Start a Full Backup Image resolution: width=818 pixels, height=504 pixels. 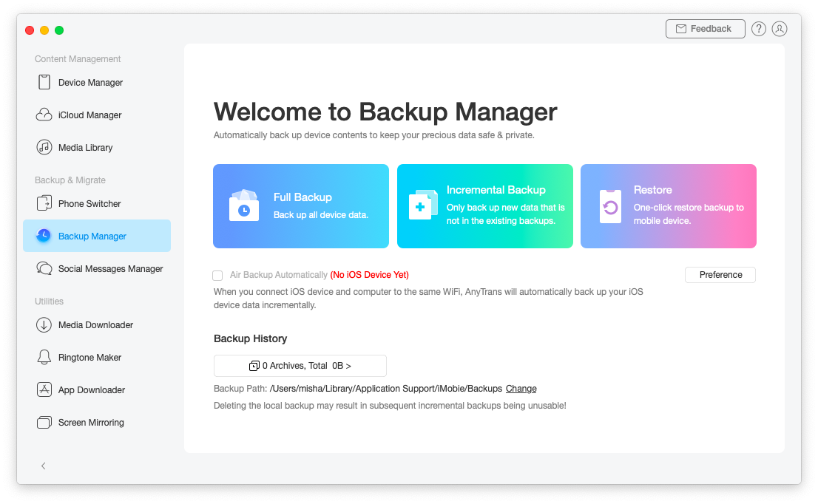(x=300, y=206)
